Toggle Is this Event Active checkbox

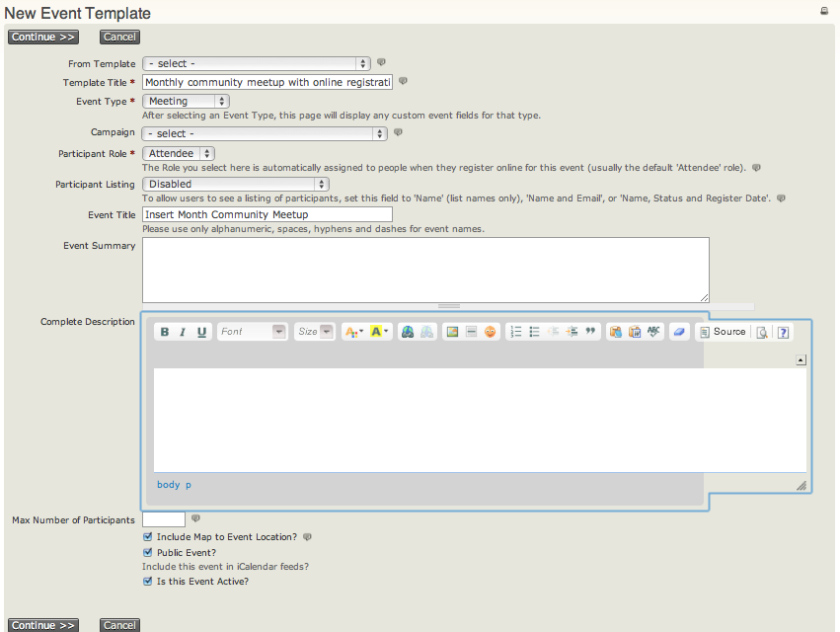(x=148, y=582)
